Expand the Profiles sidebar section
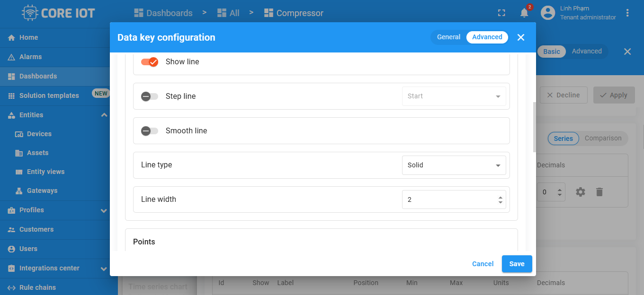 point(104,210)
